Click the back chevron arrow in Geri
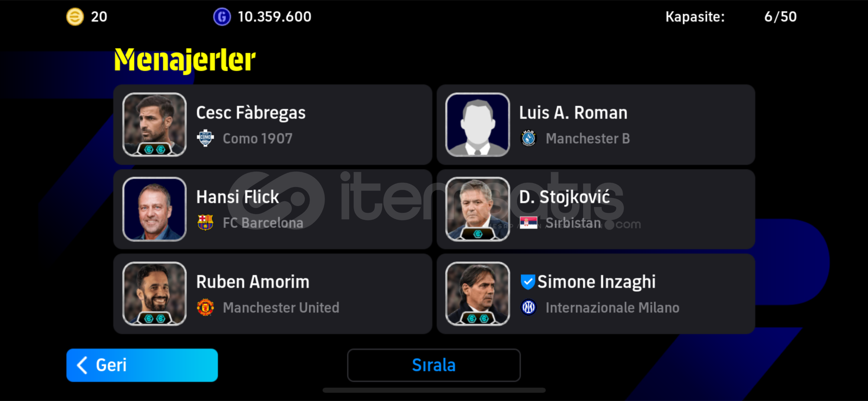868x401 pixels. tap(82, 365)
